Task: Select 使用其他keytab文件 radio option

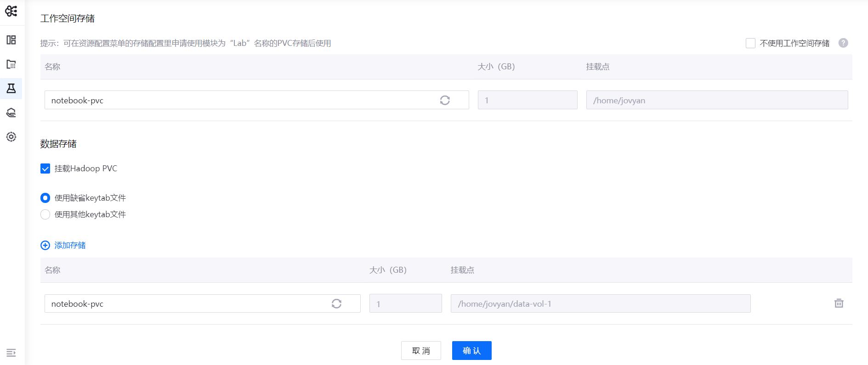Action: (x=45, y=214)
